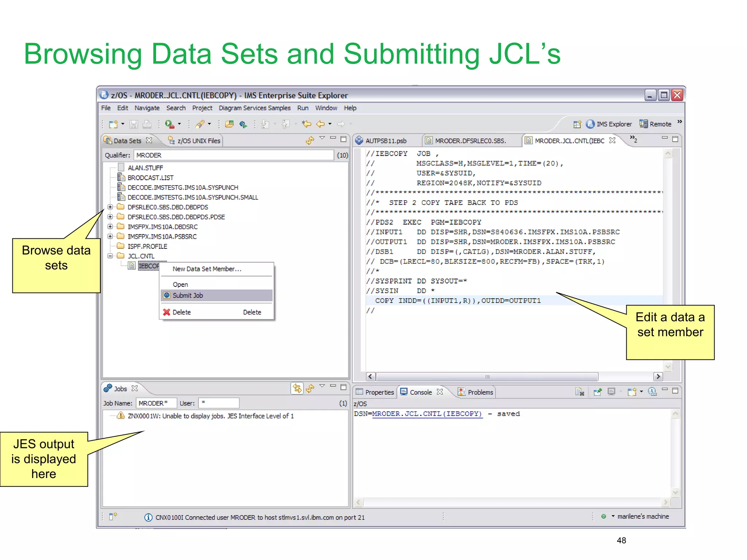Show more perspectives chevron
This screenshot has height=560, width=747.
[x=680, y=122]
